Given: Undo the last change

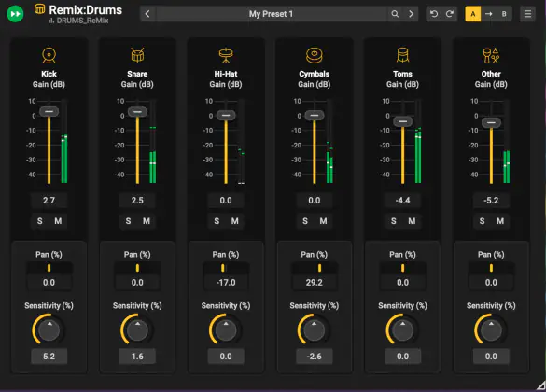Looking at the screenshot, I should (434, 14).
